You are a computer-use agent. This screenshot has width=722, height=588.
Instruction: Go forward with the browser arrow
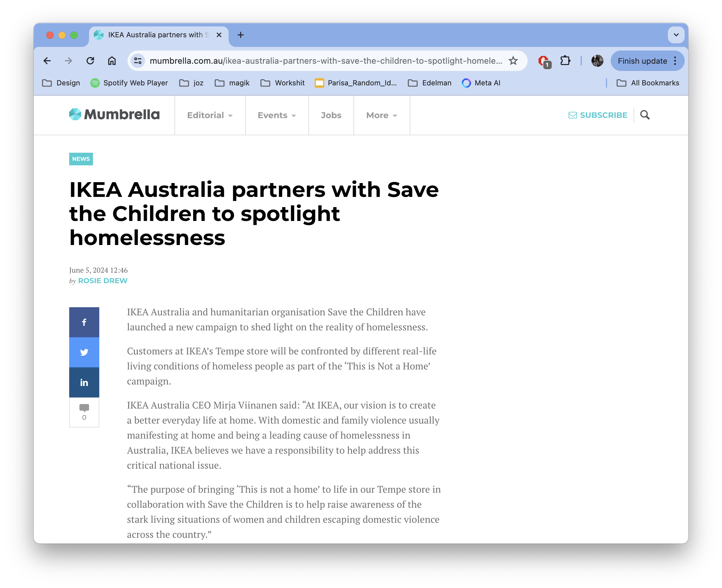69,61
